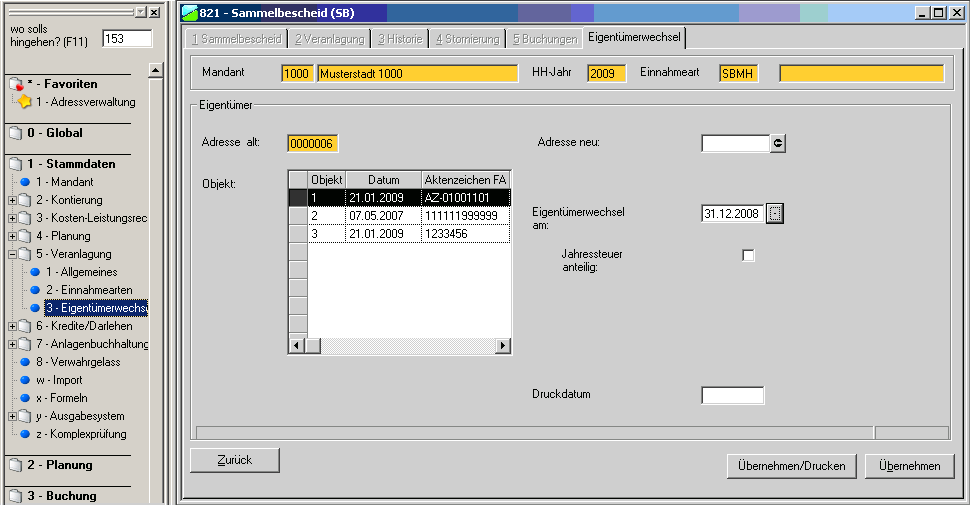This screenshot has width=970, height=505.
Task: Switch to the Eigentümerwechsel tab
Action: point(635,38)
